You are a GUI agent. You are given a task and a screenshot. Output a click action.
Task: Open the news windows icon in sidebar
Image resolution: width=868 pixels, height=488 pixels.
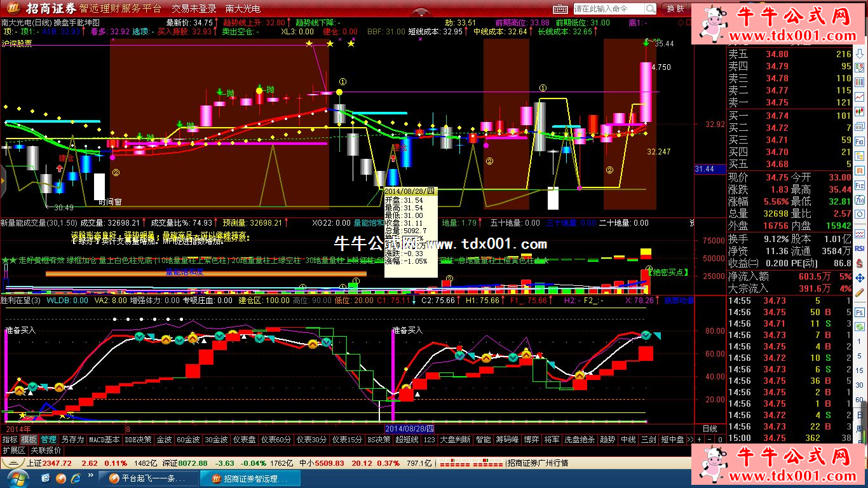(x=860, y=126)
